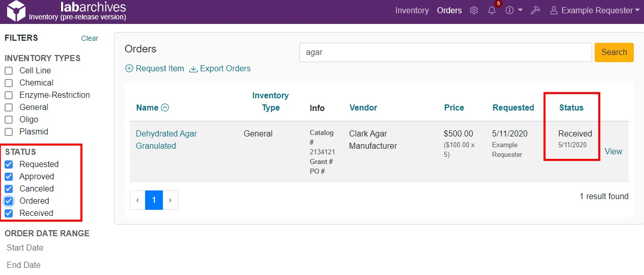Click the orders search input field
The height and width of the screenshot is (275, 644).
point(445,52)
